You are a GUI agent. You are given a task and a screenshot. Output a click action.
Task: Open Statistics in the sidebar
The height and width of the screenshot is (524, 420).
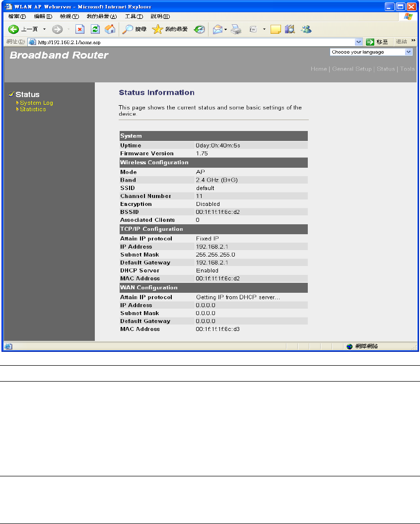(x=33, y=109)
